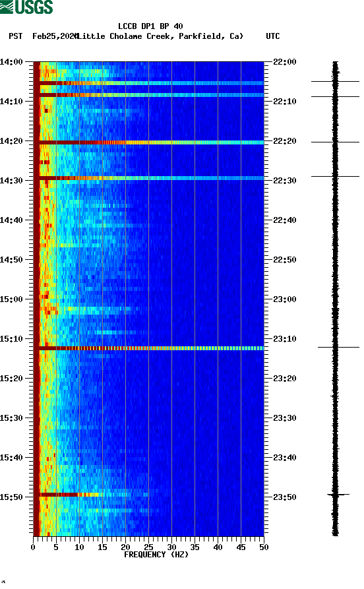Click the 10 Hz frequency tick label
The image size is (364, 589).
pyautogui.click(x=79, y=547)
